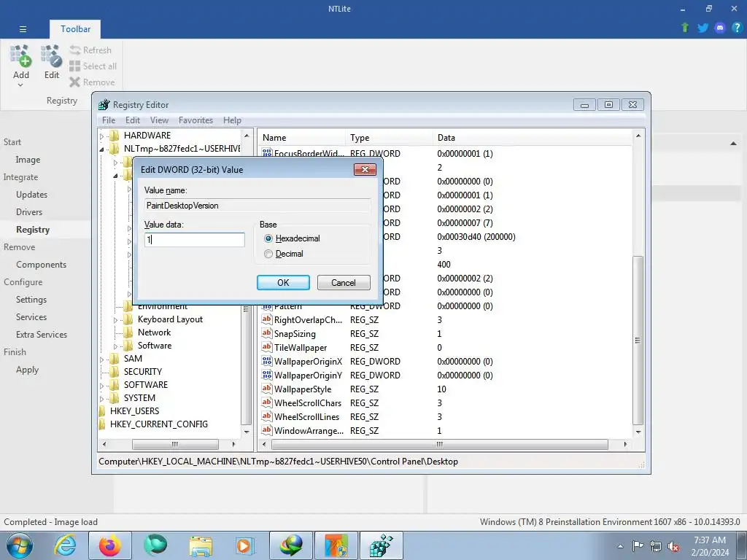Expand the HARDWARE tree node
Image resolution: width=747 pixels, height=560 pixels.
pyautogui.click(x=101, y=136)
